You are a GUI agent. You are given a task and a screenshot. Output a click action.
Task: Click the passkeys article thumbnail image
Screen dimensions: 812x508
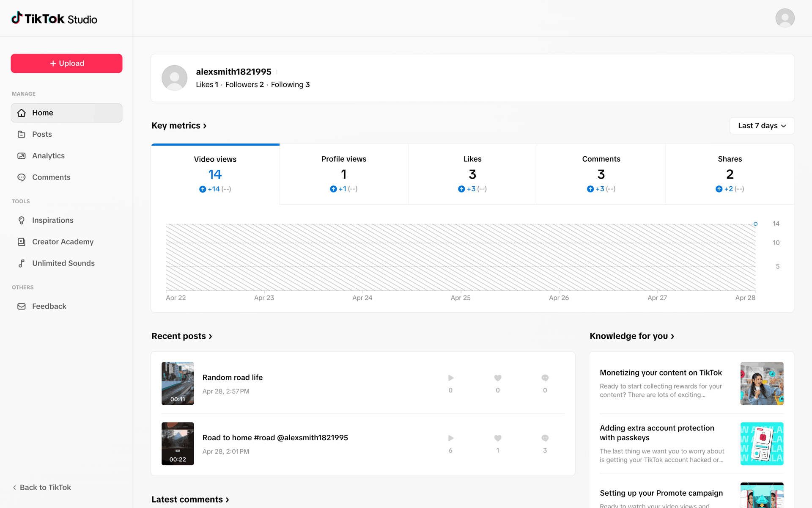tap(762, 444)
